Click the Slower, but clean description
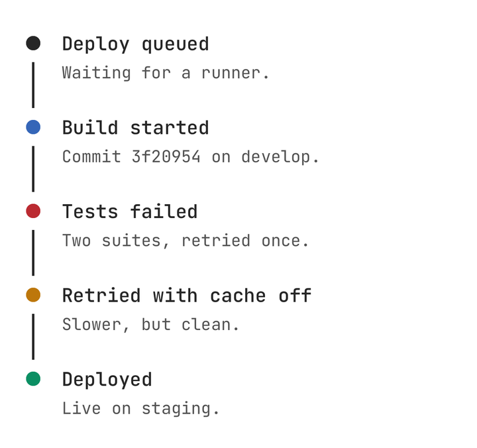477x448 pixels. tap(150, 325)
